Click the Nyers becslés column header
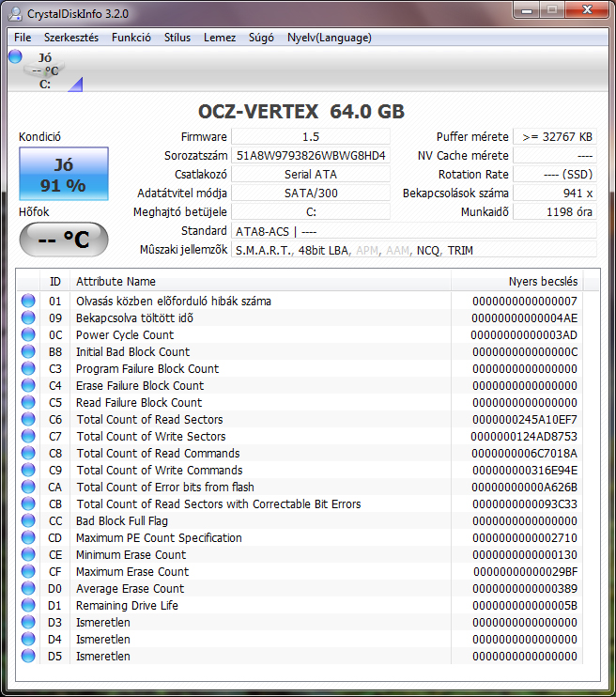Viewport: 616px width, 697px height. [x=517, y=282]
